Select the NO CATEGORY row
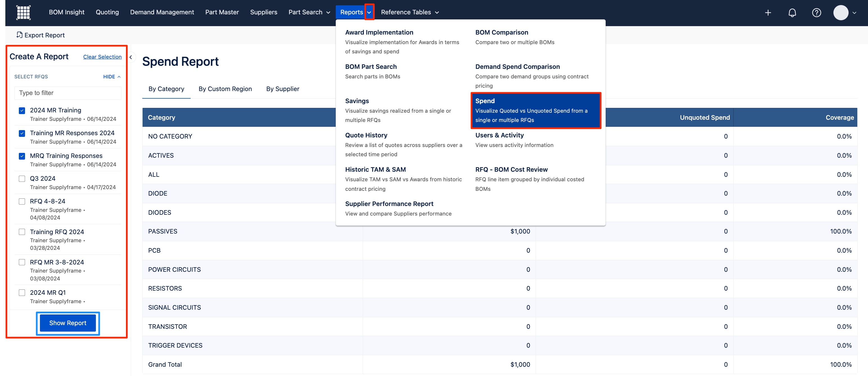 tap(499, 137)
